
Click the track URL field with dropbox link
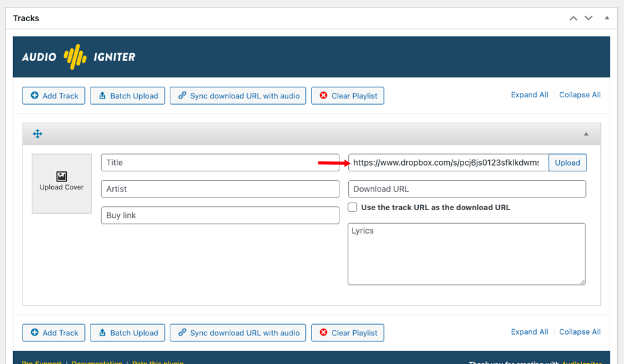tap(449, 163)
